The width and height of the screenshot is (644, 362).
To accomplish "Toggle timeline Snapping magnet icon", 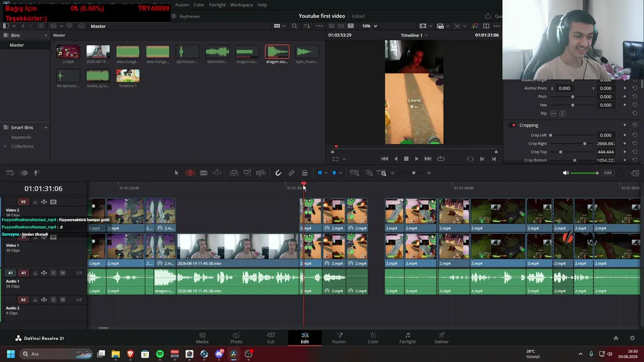I will [x=278, y=173].
